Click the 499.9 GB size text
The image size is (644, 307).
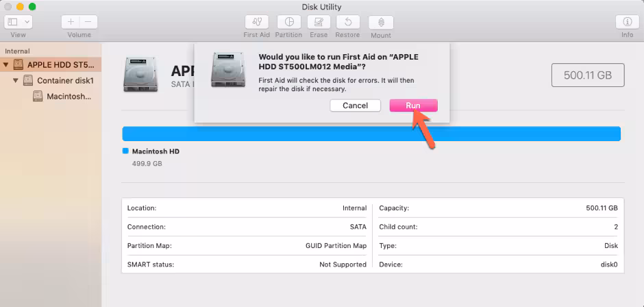coord(147,164)
